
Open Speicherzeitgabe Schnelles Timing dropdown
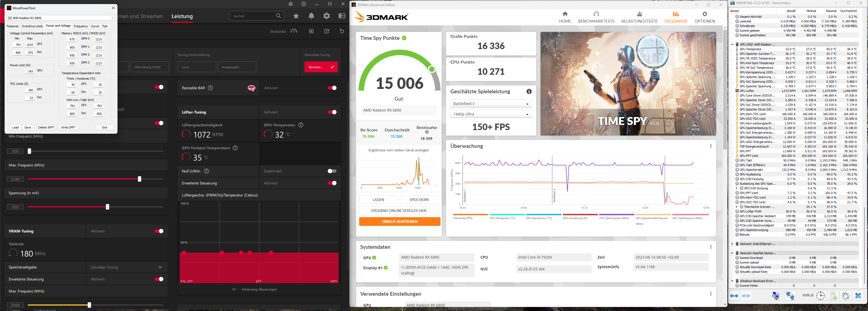[126, 267]
